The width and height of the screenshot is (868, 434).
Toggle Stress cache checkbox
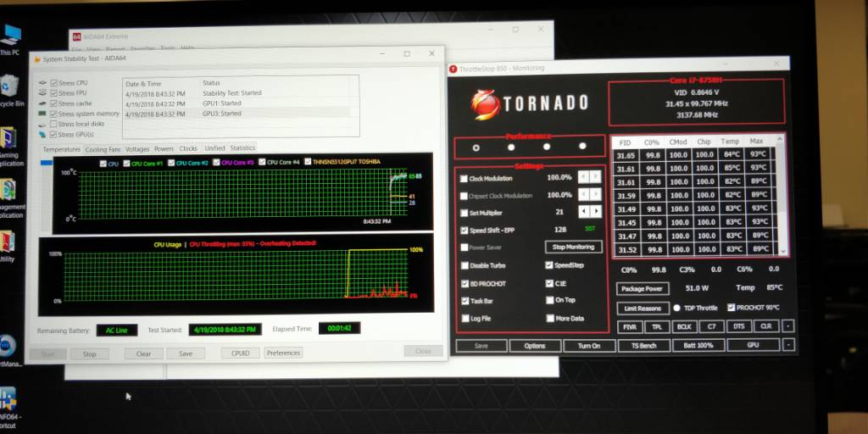coord(53,103)
